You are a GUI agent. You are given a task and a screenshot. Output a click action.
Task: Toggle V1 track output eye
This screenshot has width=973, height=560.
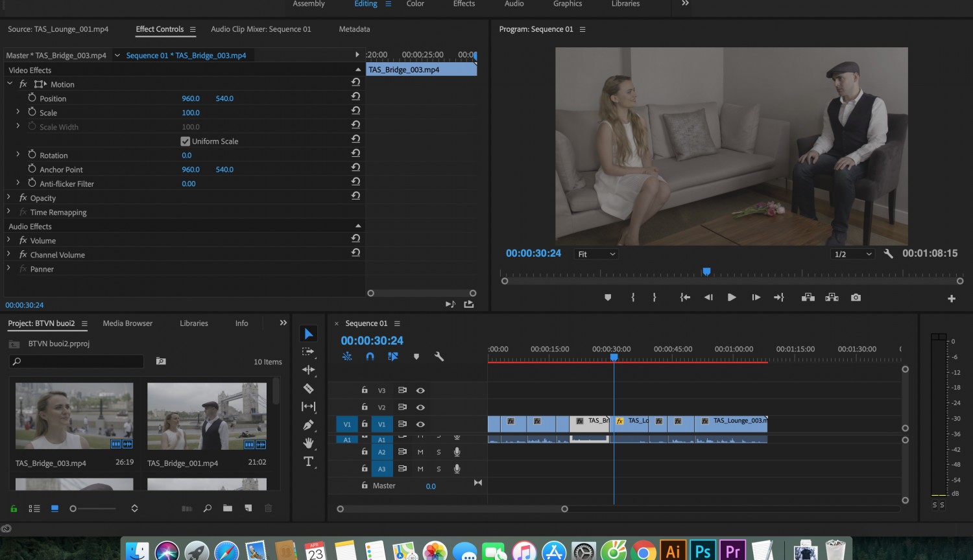(420, 424)
